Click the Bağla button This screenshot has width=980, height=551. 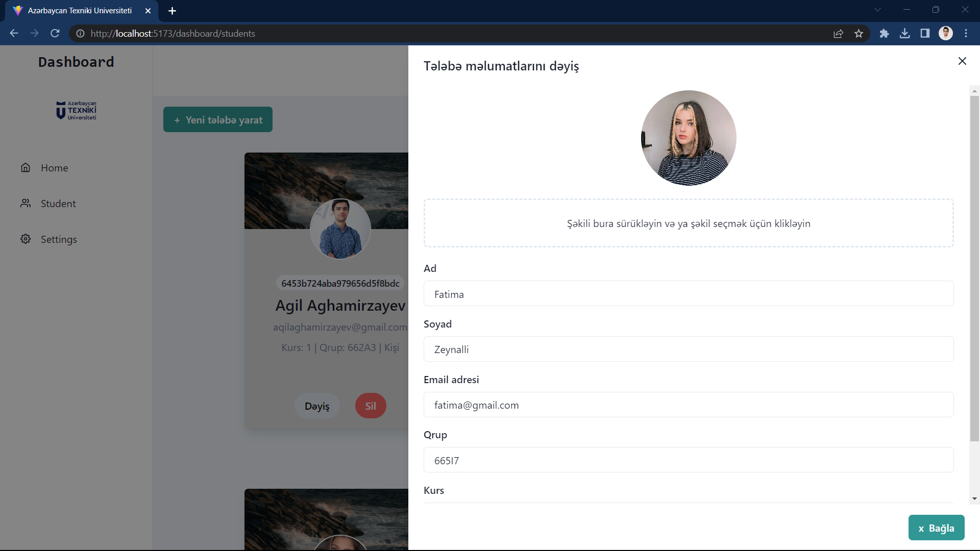[936, 528]
